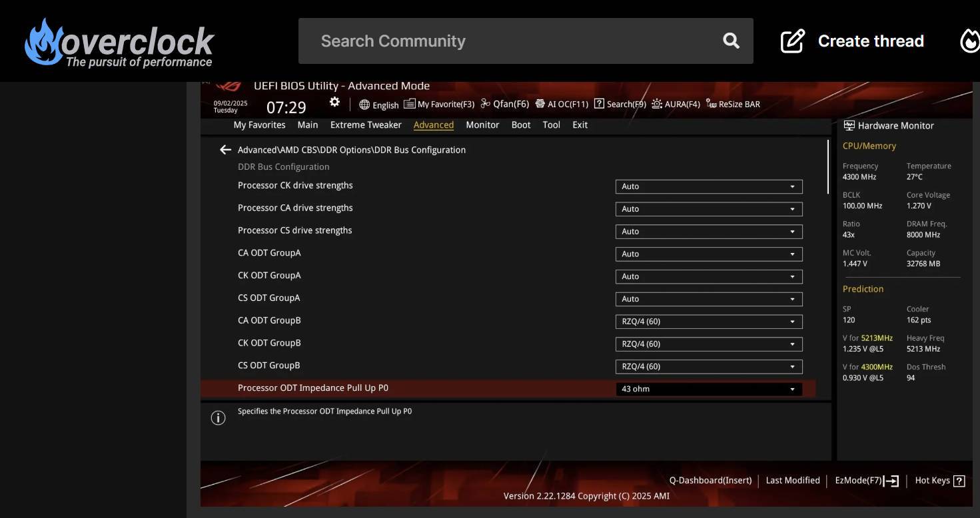The width and height of the screenshot is (980, 518).
Task: Click the info icon above description text
Action: (x=218, y=417)
